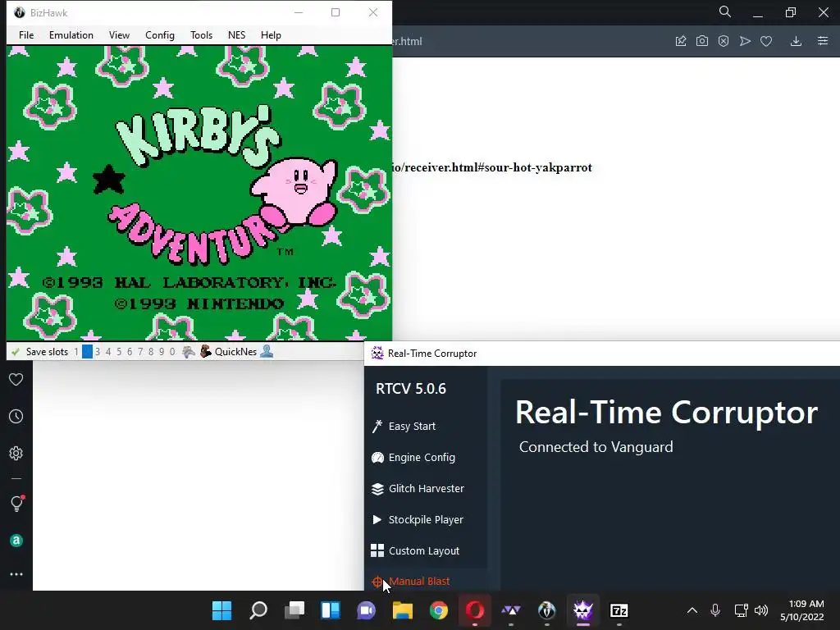The height and width of the screenshot is (630, 840).
Task: Open the Tools menu in BizHawk
Action: click(x=201, y=34)
